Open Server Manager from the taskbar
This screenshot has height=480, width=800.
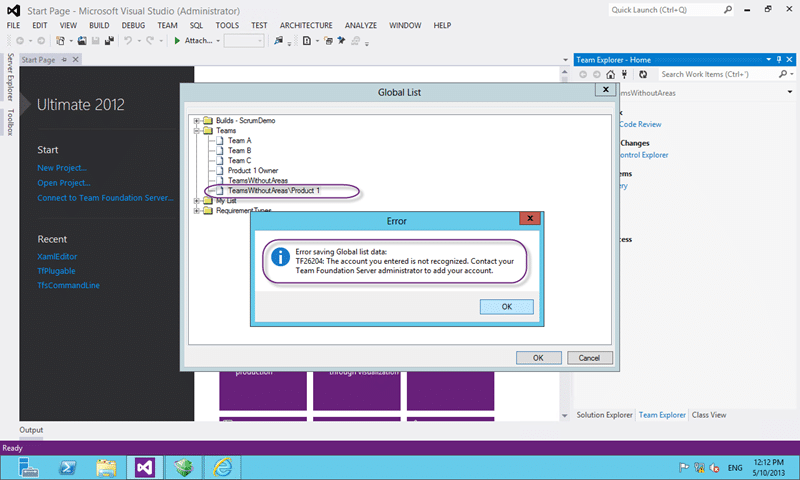point(28,467)
